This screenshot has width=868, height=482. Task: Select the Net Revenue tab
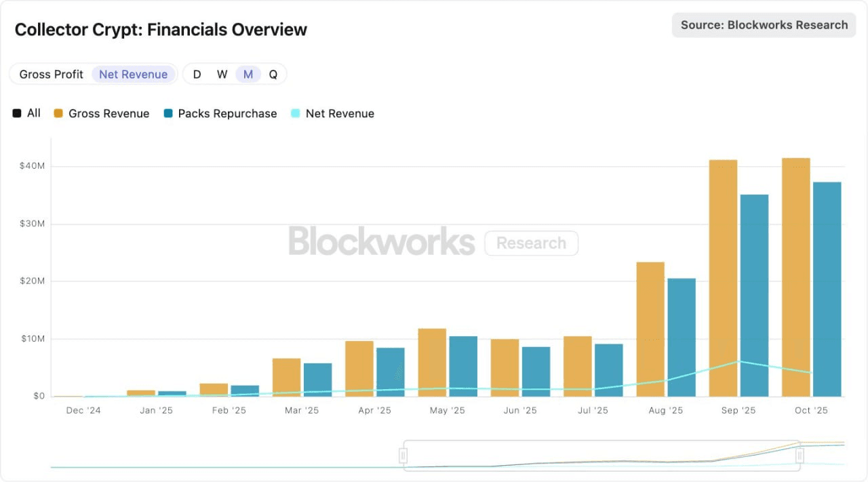pyautogui.click(x=134, y=74)
